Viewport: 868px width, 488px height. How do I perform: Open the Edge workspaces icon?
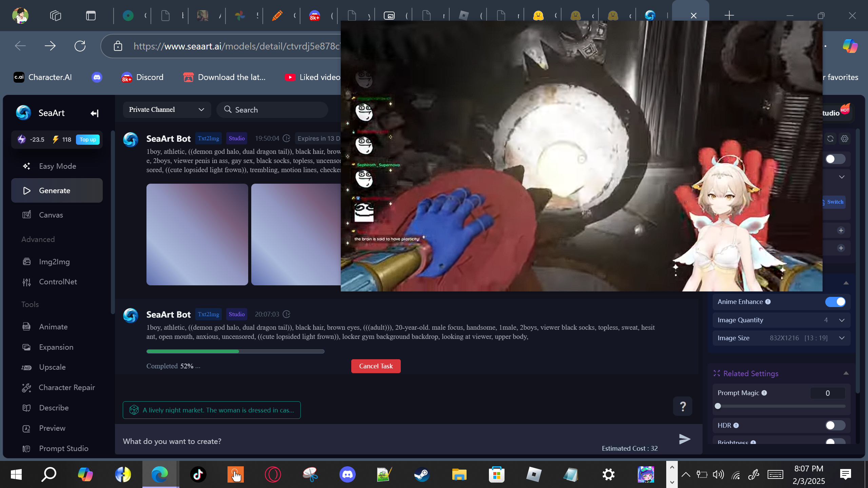[56, 16]
